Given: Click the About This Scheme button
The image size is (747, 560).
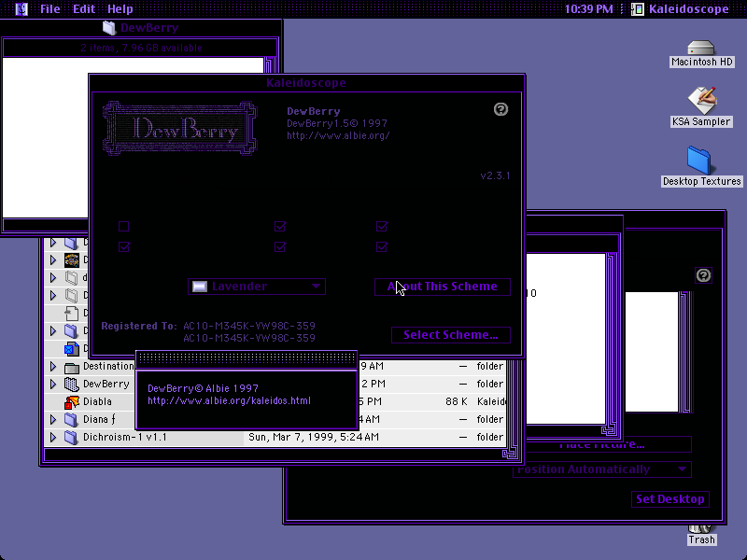Looking at the screenshot, I should (x=442, y=287).
